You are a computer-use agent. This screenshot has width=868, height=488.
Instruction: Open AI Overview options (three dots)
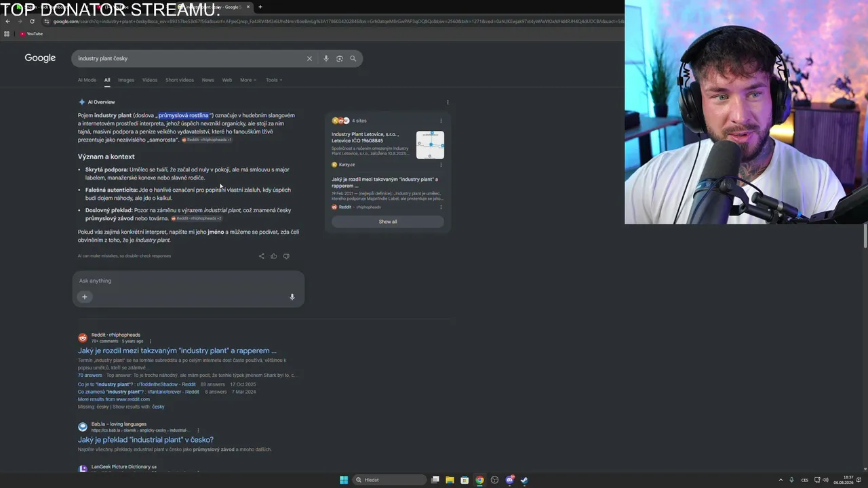(x=448, y=102)
